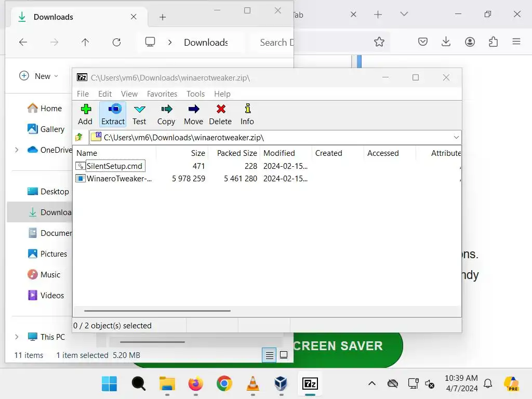This screenshot has height=399, width=532.
Task: Open the Firefox hamburger menu
Action: point(516,42)
